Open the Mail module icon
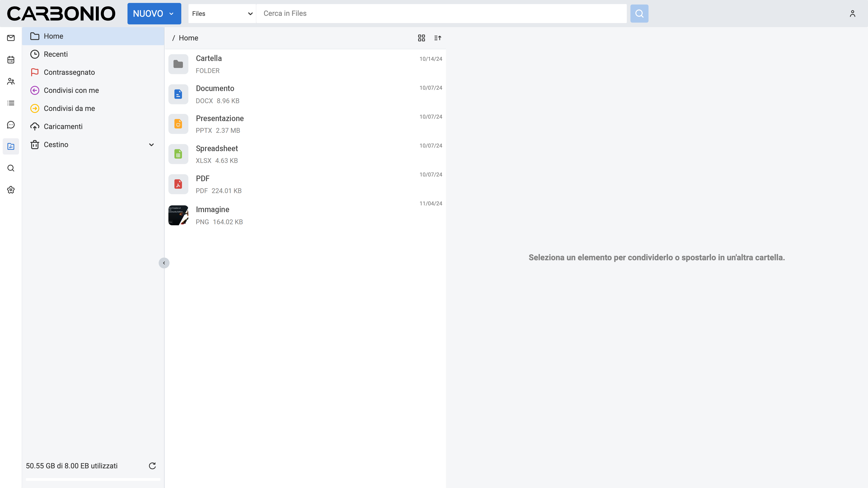This screenshot has height=488, width=868. pos(11,38)
